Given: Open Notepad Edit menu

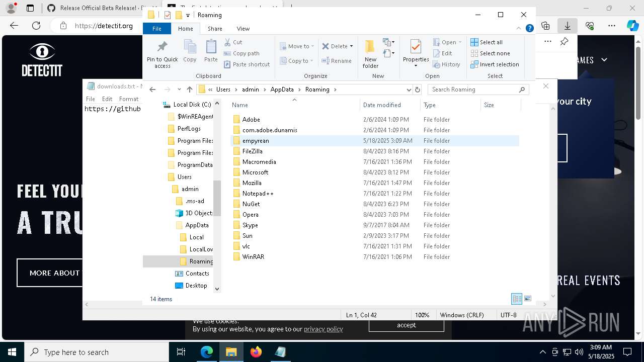Looking at the screenshot, I should pyautogui.click(x=107, y=99).
